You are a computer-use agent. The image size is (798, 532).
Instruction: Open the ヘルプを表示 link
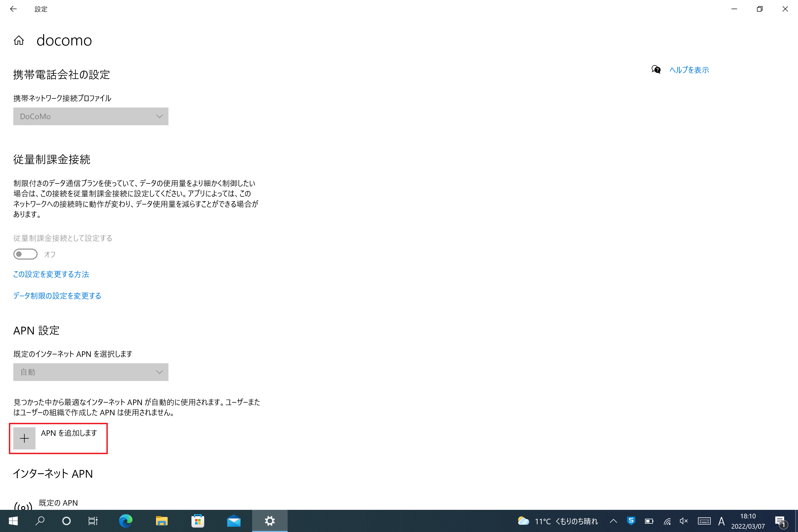click(x=689, y=70)
